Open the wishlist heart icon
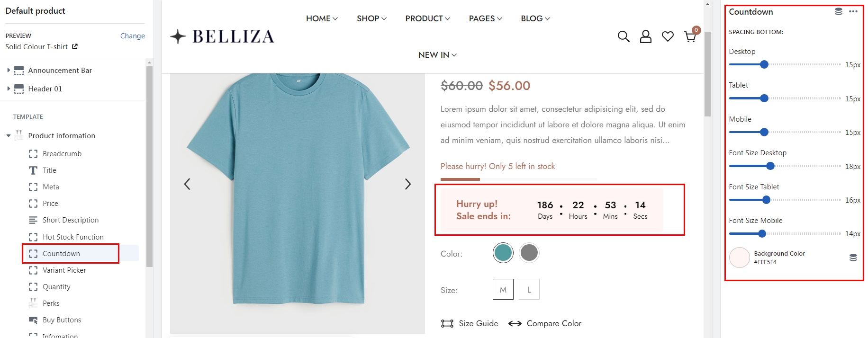This screenshot has height=338, width=868. pyautogui.click(x=668, y=36)
